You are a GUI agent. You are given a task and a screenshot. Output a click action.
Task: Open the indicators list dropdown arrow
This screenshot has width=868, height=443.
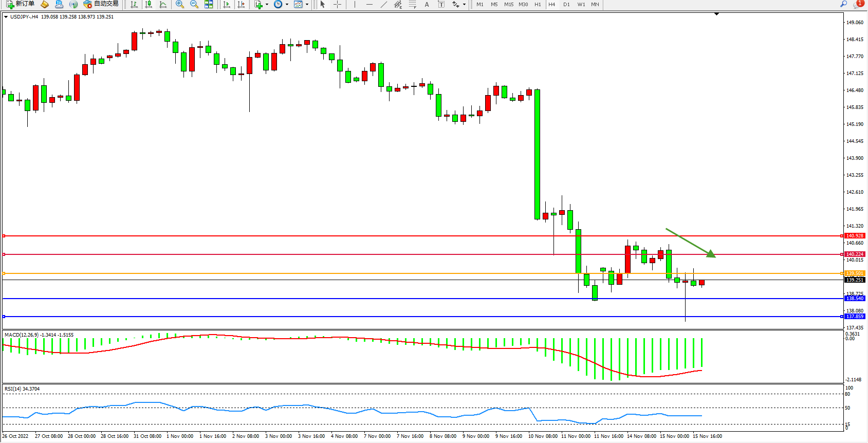point(267,4)
